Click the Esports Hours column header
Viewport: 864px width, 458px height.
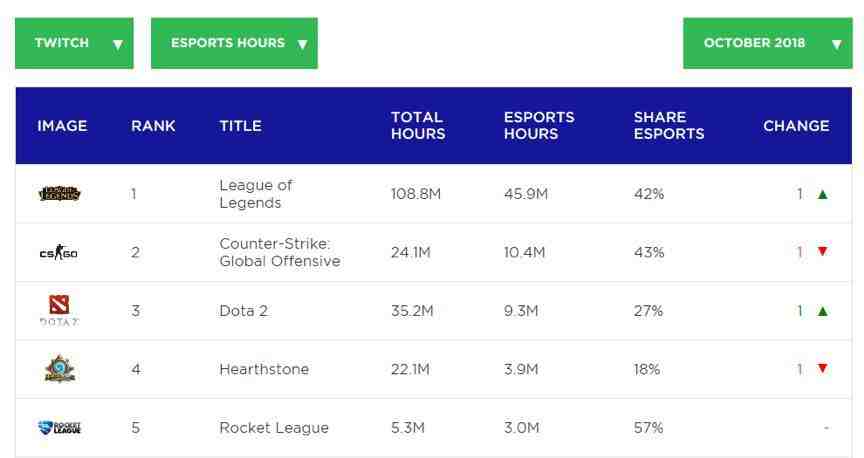pyautogui.click(x=539, y=126)
